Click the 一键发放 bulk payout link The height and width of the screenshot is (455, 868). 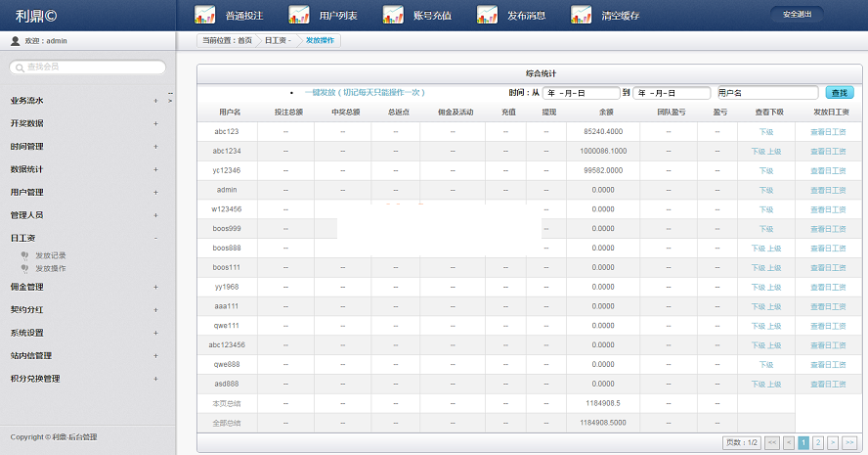click(364, 92)
